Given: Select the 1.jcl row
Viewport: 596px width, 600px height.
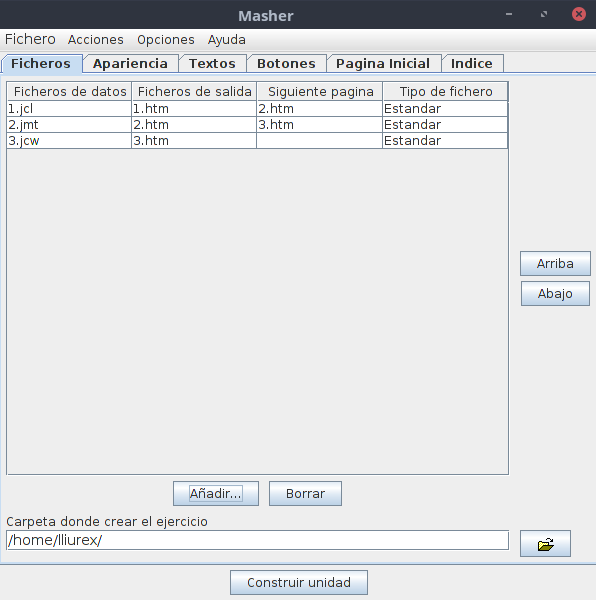Looking at the screenshot, I should 257,109.
